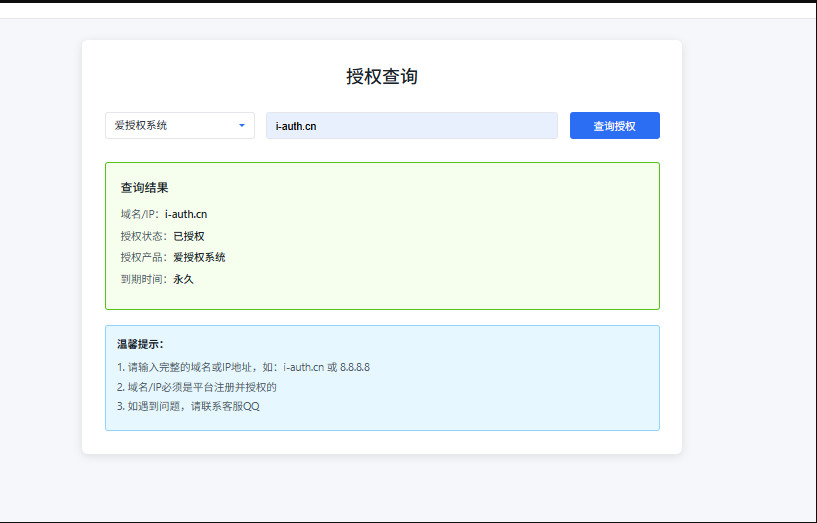
Task: Click the 授权状态 label
Action: [x=144, y=236]
